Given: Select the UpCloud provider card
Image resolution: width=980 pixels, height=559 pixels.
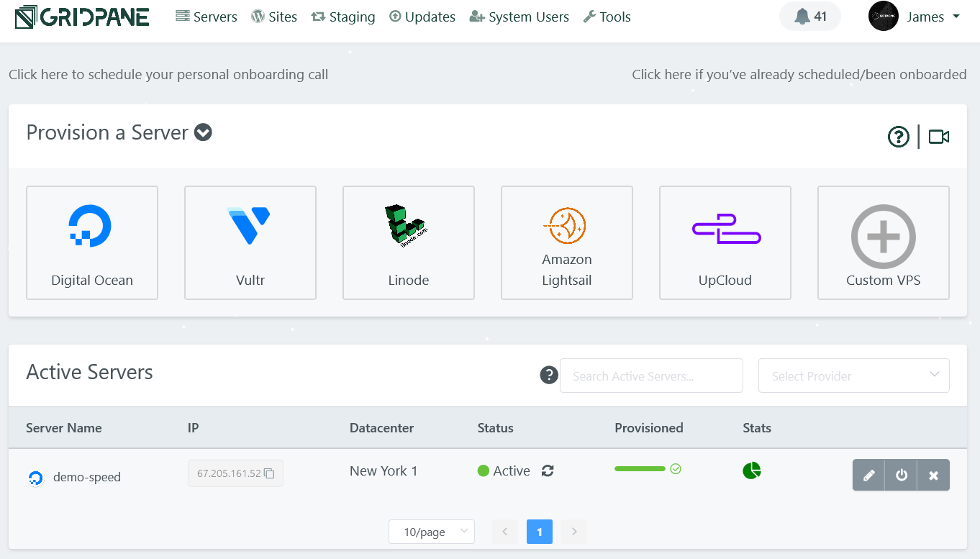Looking at the screenshot, I should click(x=725, y=242).
